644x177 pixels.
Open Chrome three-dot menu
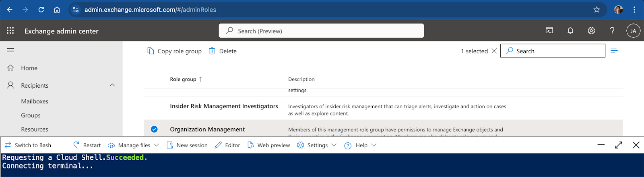coord(634,10)
